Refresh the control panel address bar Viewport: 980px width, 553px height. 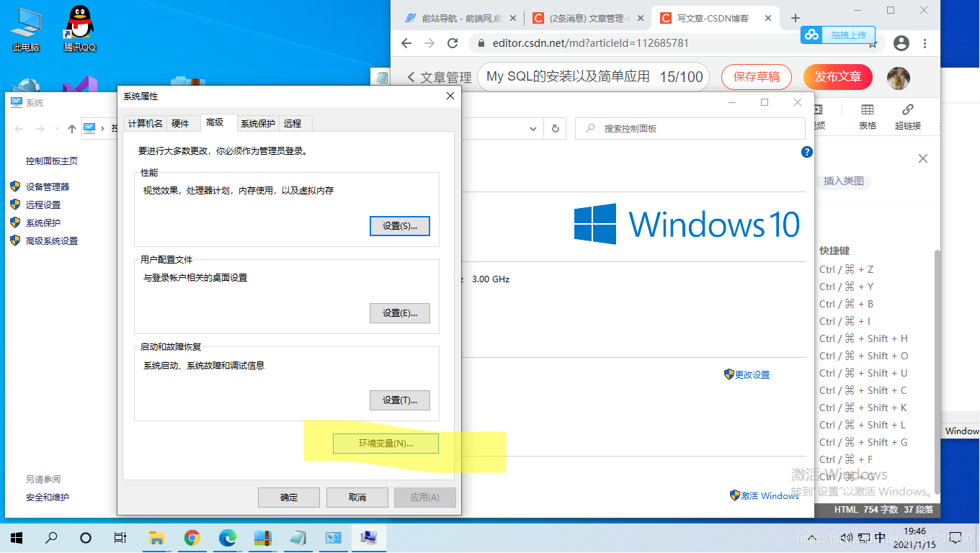555,128
